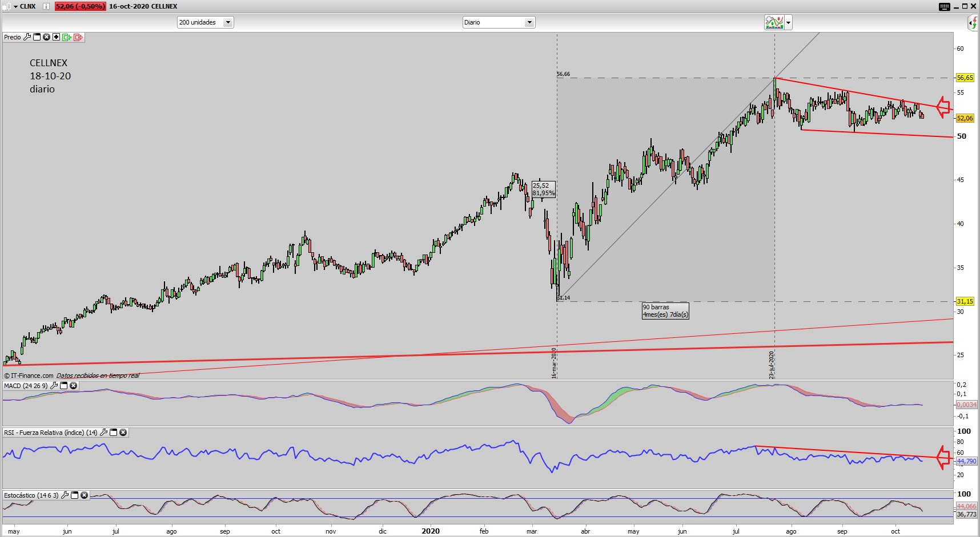This screenshot has height=537, width=980.
Task: Click the red arrow icon in Precio panel
Action: (78, 37)
